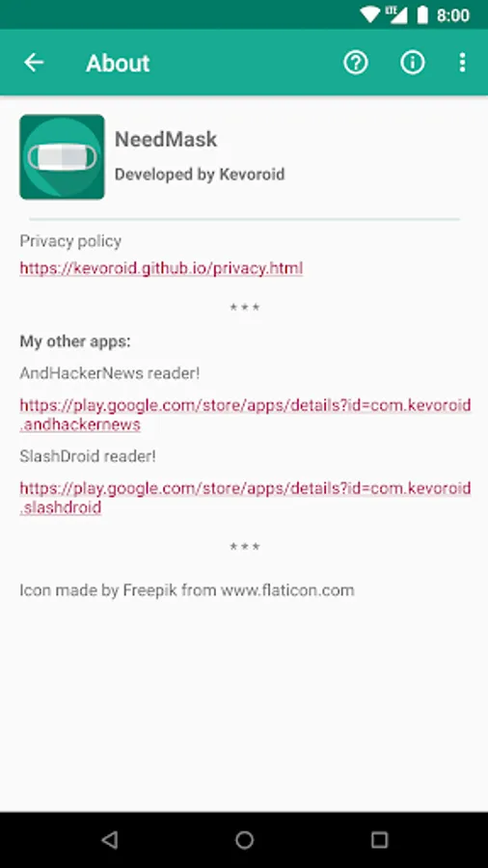Tap the Android home circle button
Screen dimensions: 488x868
coord(244,840)
